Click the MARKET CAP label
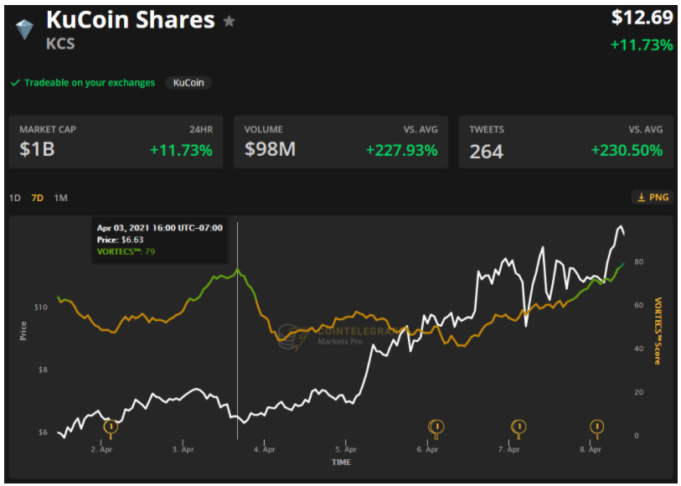This screenshot has height=486, width=681. click(47, 129)
